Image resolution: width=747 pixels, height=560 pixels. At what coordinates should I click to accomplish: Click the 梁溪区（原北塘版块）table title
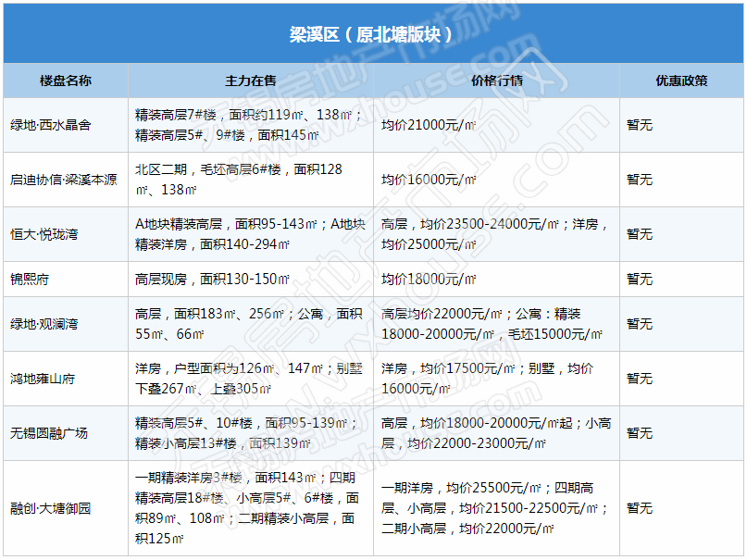coord(372,35)
